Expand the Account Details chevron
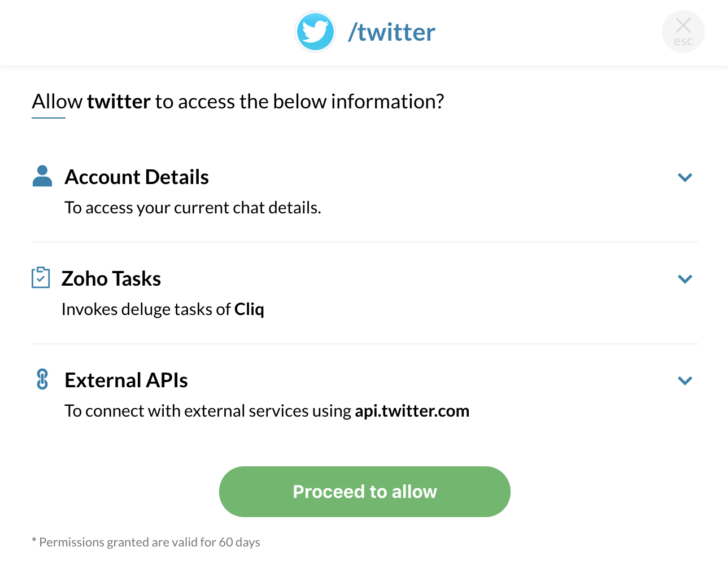This screenshot has height=573, width=728. 685,177
